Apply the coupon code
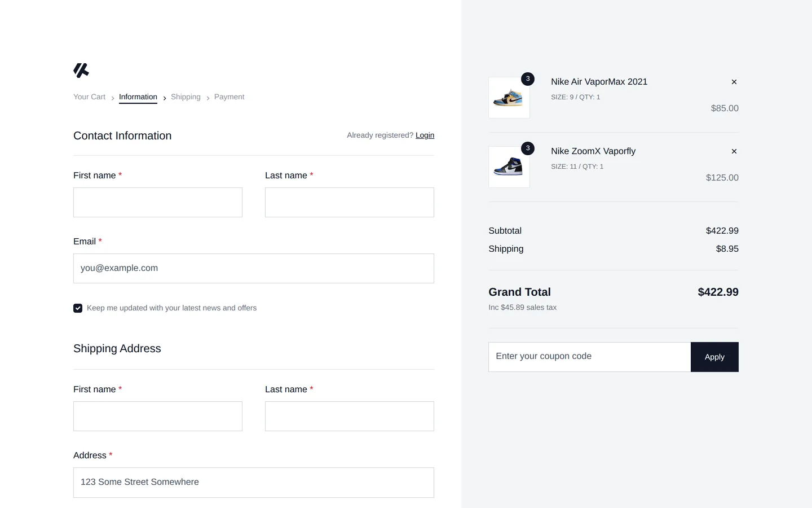This screenshot has height=508, width=812. 714,357
